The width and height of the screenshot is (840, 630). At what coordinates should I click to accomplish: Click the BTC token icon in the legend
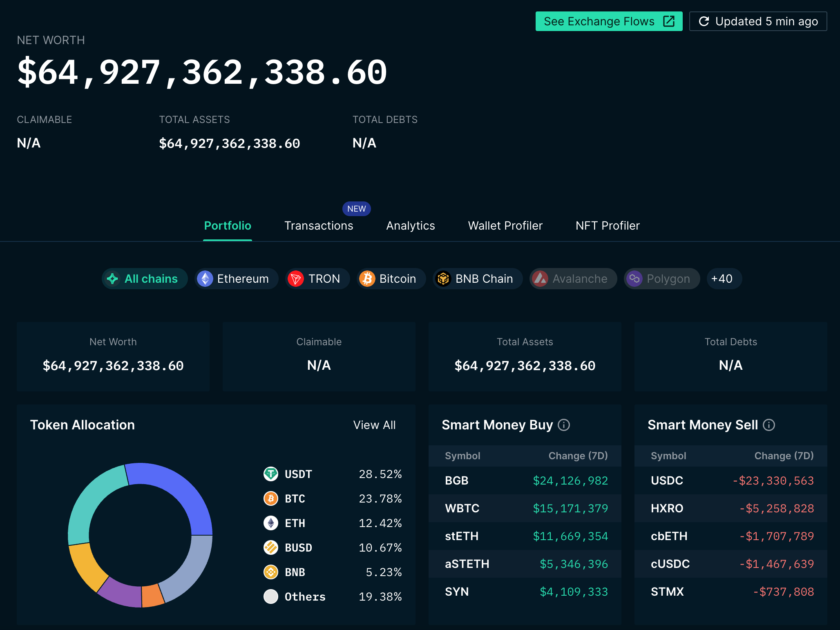tap(271, 499)
